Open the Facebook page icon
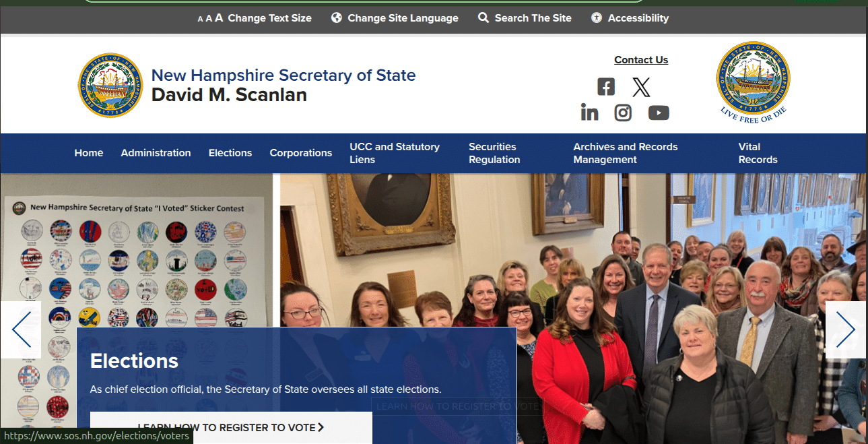868x444 pixels. (606, 87)
